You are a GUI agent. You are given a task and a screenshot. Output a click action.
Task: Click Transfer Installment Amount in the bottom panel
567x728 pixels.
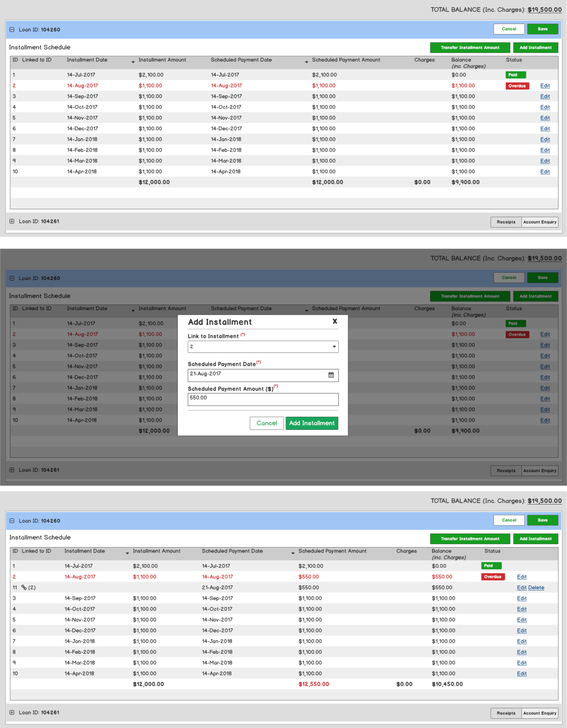(x=470, y=539)
